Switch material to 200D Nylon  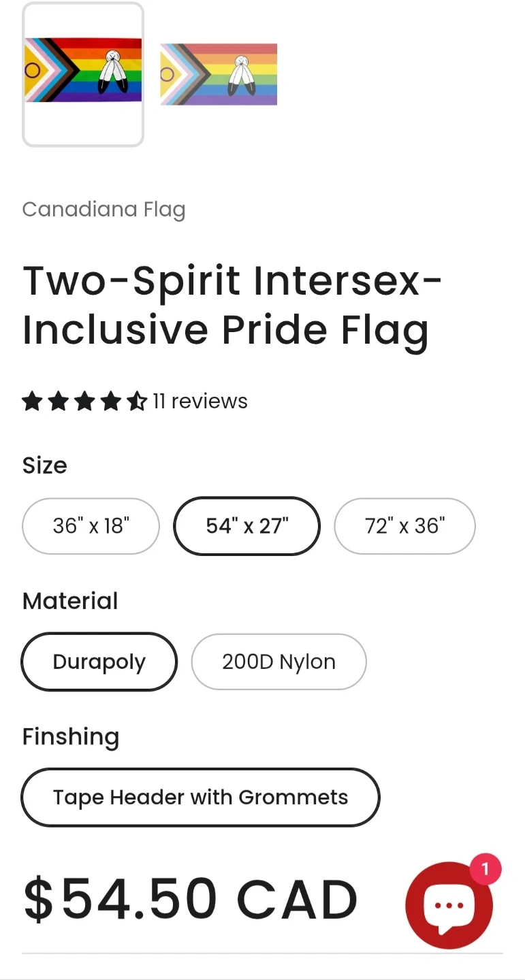point(279,661)
